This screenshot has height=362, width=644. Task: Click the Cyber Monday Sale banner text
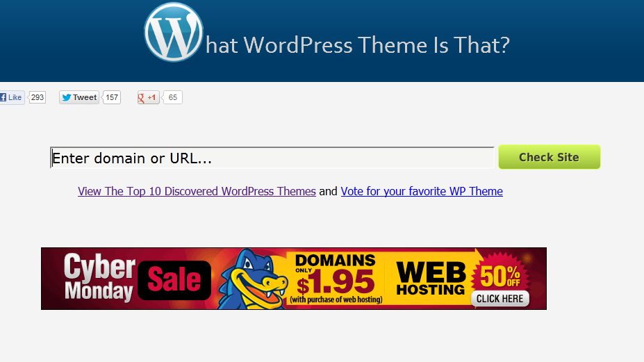100,277
